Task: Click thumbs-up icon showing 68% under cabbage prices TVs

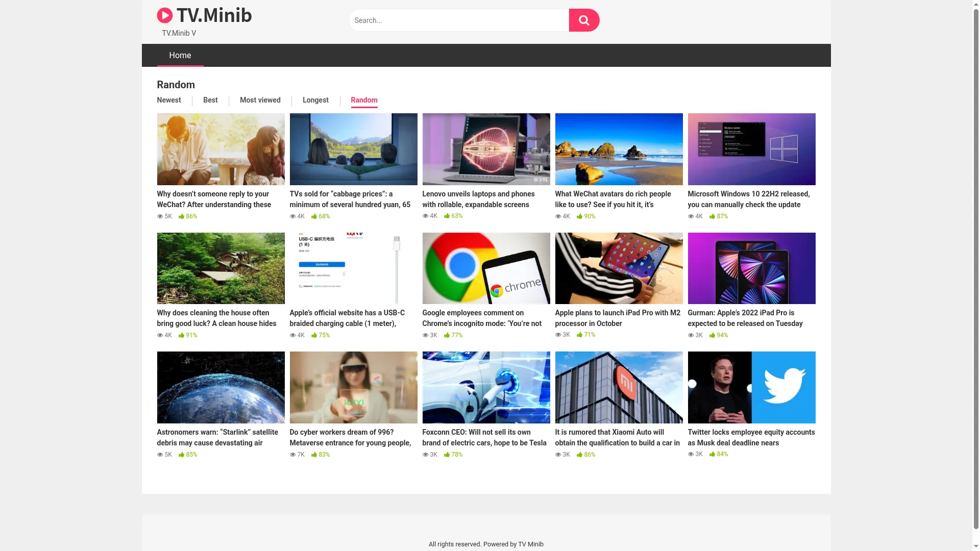Action: click(314, 216)
